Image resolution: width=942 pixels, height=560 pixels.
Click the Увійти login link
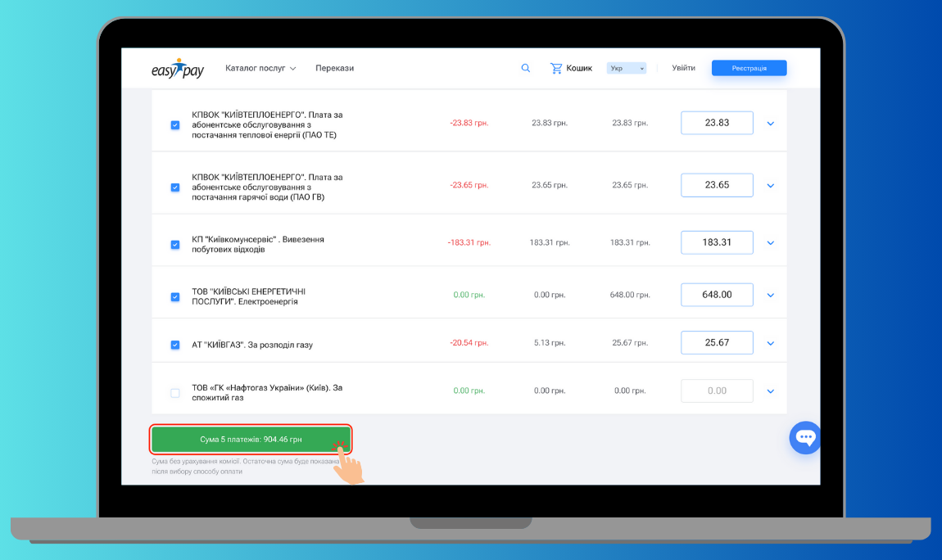point(683,68)
